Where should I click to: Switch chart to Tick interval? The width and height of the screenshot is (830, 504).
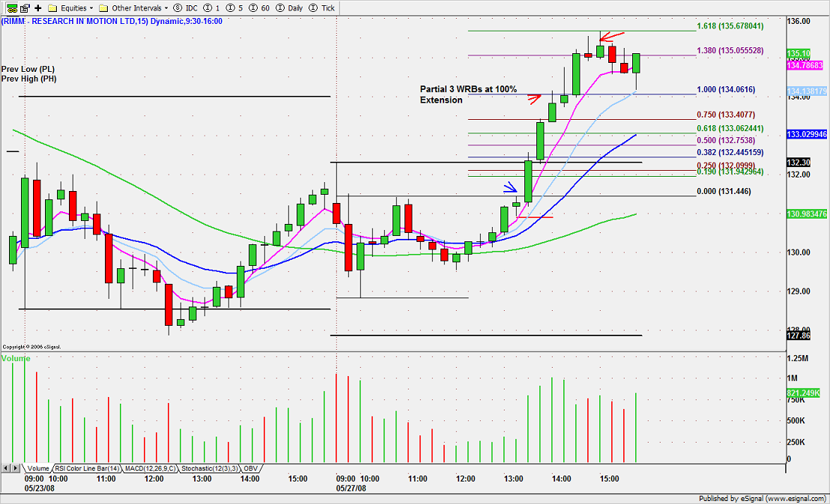coord(321,8)
